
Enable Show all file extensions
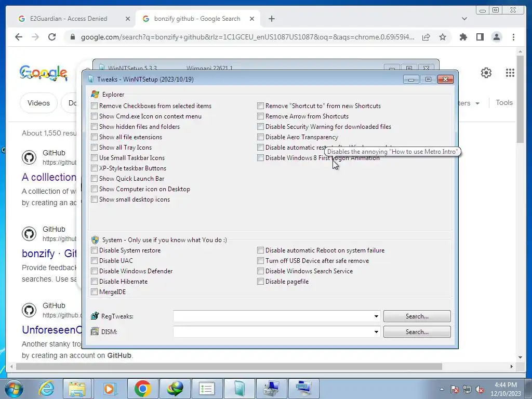[x=95, y=137]
